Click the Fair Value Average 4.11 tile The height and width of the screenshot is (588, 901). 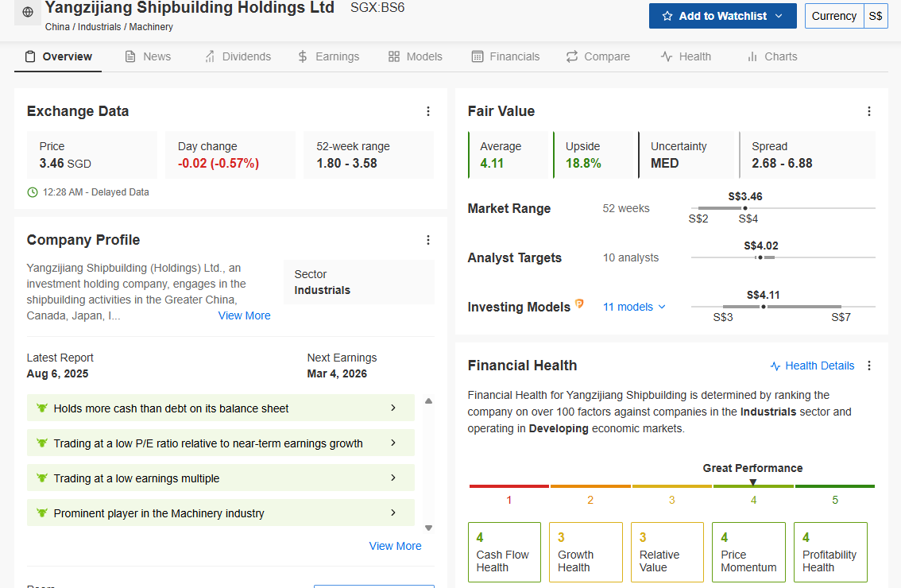click(510, 155)
